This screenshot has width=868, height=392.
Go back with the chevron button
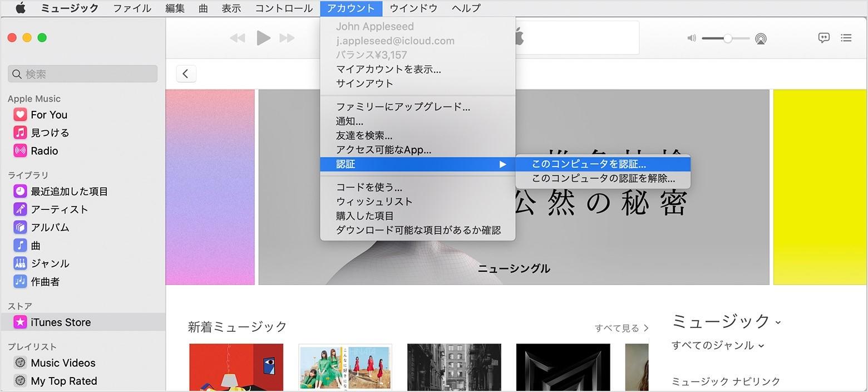pyautogui.click(x=186, y=73)
